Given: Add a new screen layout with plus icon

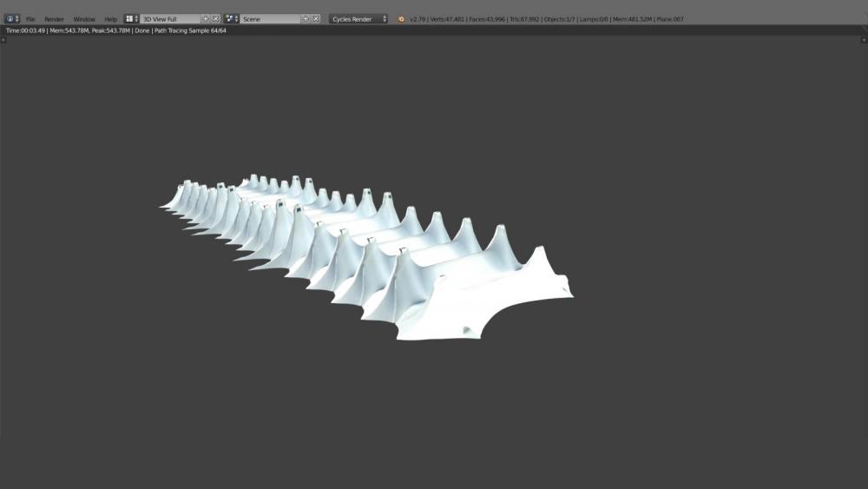Looking at the screenshot, I should (206, 18).
